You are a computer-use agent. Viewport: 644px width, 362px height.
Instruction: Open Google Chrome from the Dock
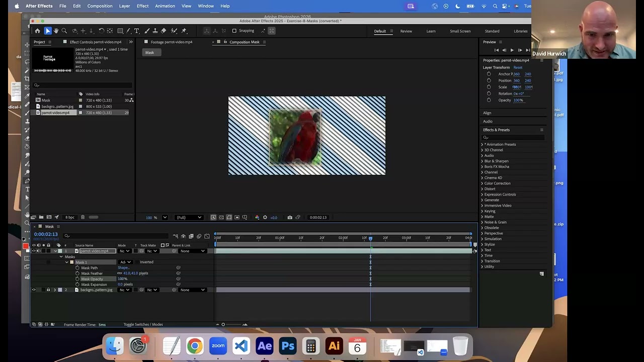click(195, 346)
